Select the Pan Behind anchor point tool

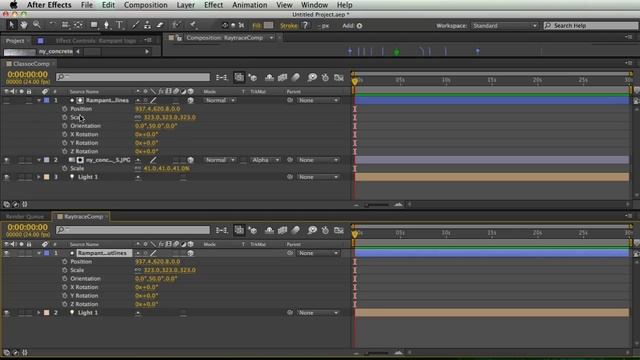[x=78, y=25]
